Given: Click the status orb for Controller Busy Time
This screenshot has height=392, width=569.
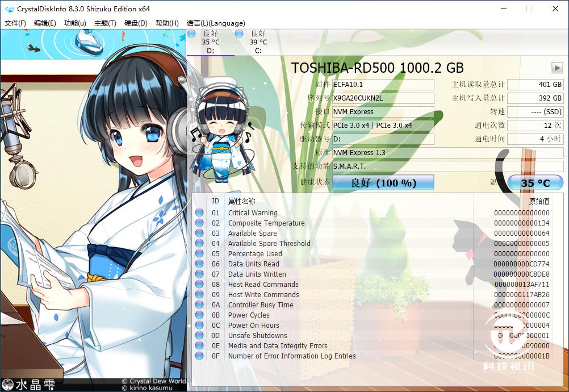Looking at the screenshot, I should [199, 305].
